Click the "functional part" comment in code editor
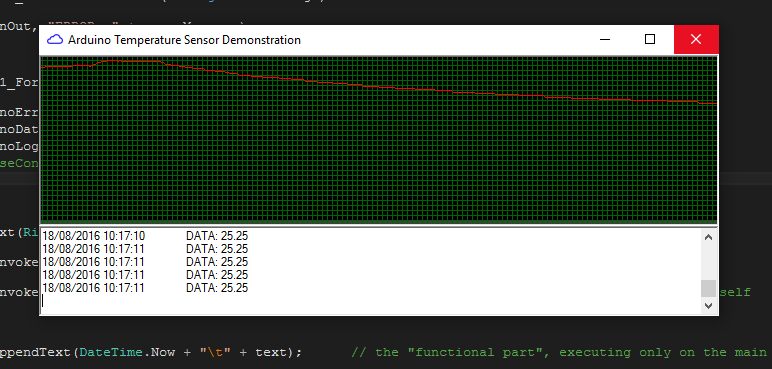772x369 pixels. tap(559, 352)
